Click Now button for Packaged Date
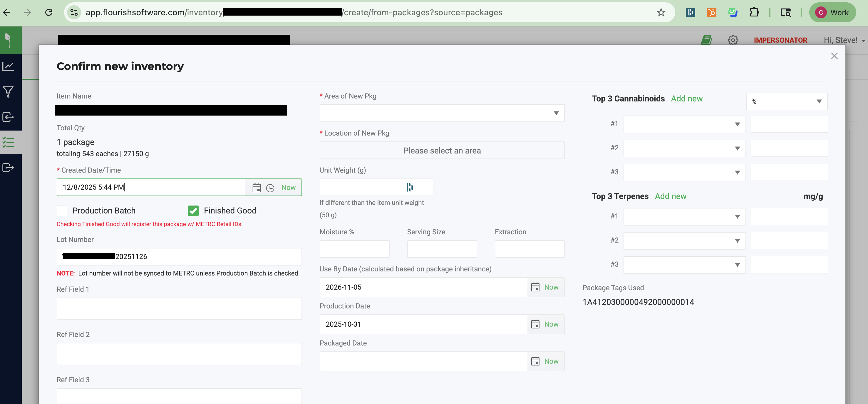 point(551,361)
